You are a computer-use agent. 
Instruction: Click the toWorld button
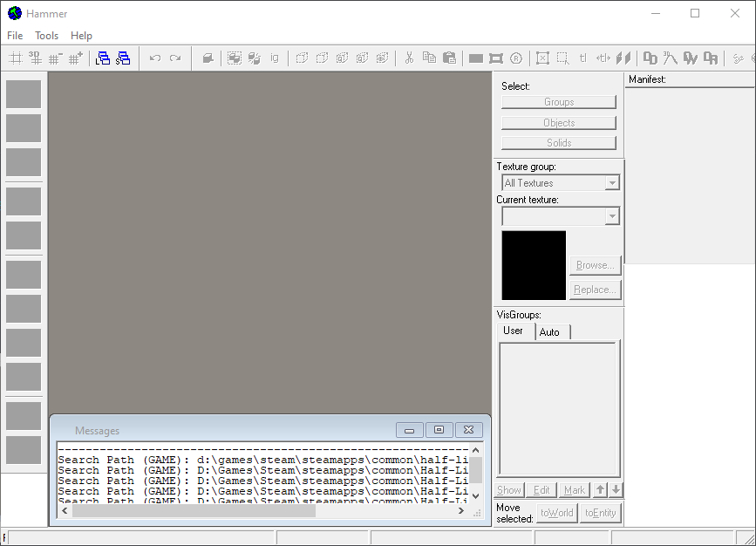557,513
